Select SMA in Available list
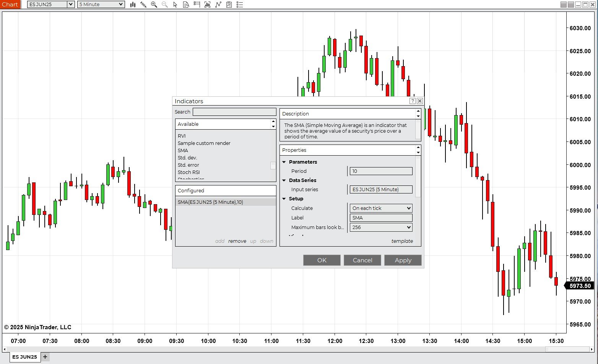The image size is (598, 364). [x=183, y=150]
